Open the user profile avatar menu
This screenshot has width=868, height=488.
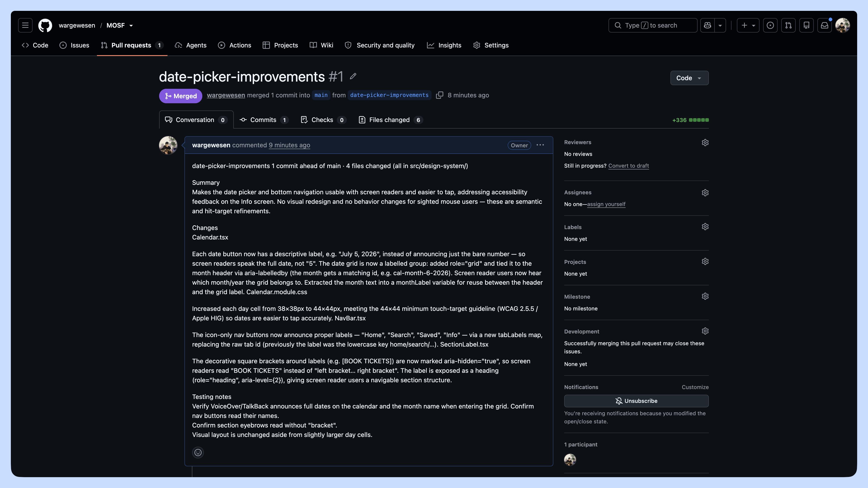tap(842, 25)
